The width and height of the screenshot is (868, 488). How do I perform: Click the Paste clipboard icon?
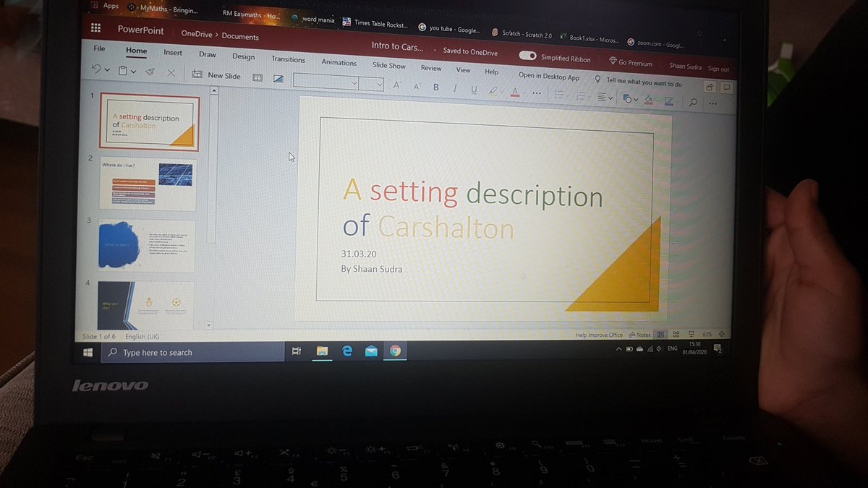click(x=123, y=71)
